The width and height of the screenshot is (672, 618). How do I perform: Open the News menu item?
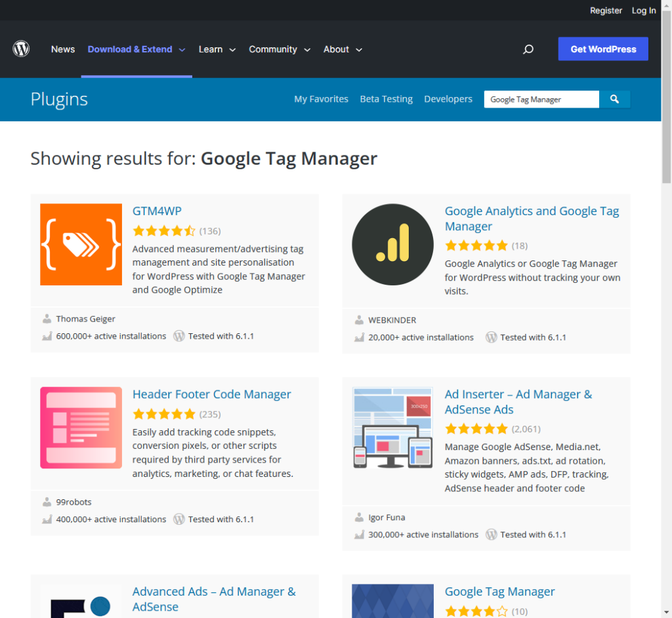pos(63,49)
